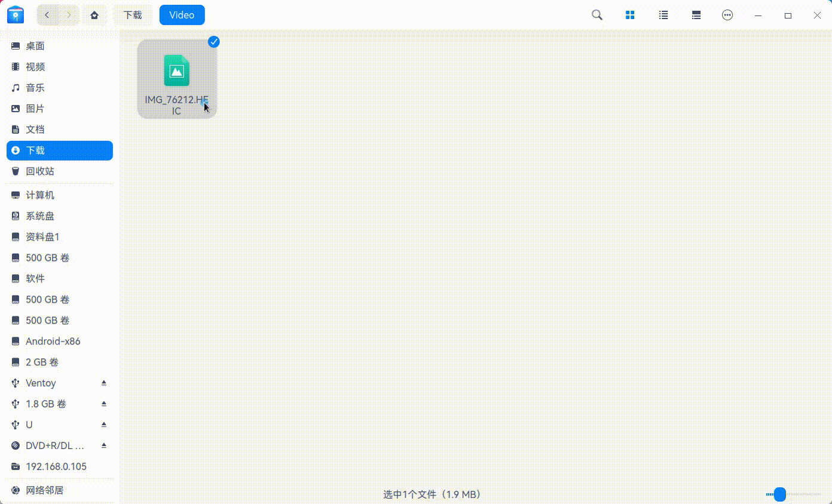Open the 回收站 (trash) in sidebar
The height and width of the screenshot is (504, 832).
click(x=40, y=171)
